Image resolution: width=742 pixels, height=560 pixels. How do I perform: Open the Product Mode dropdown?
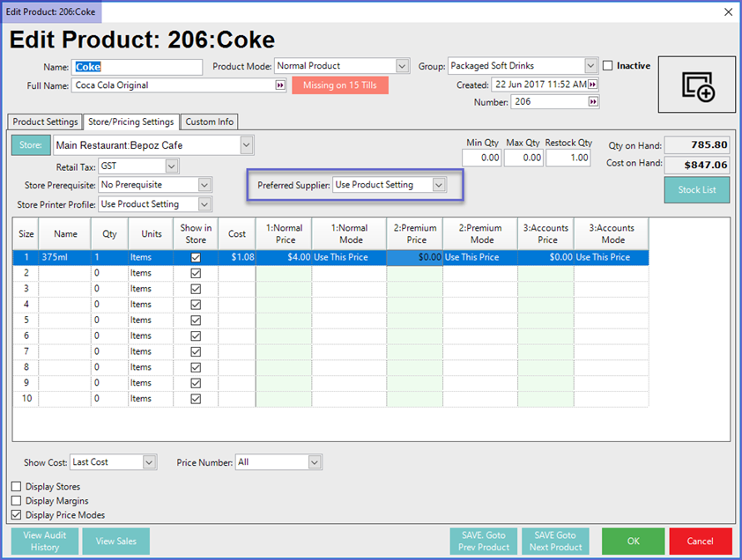click(x=402, y=66)
